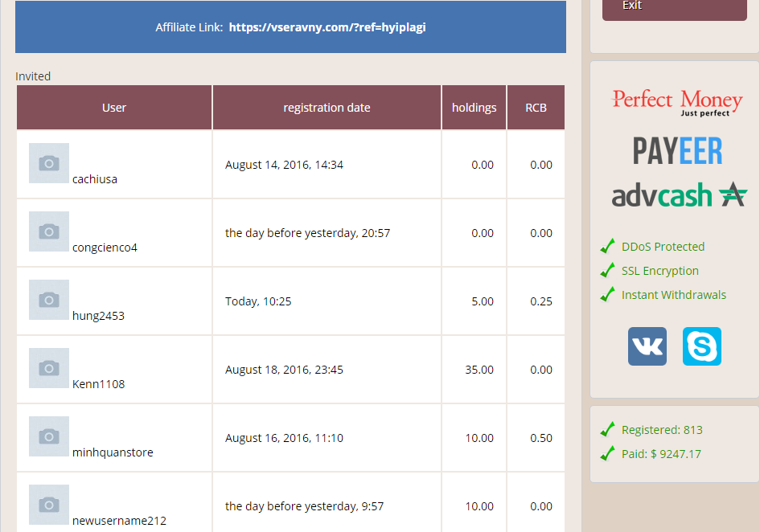
Task: Click minhquanstore's avatar placeholder
Action: 49,436
